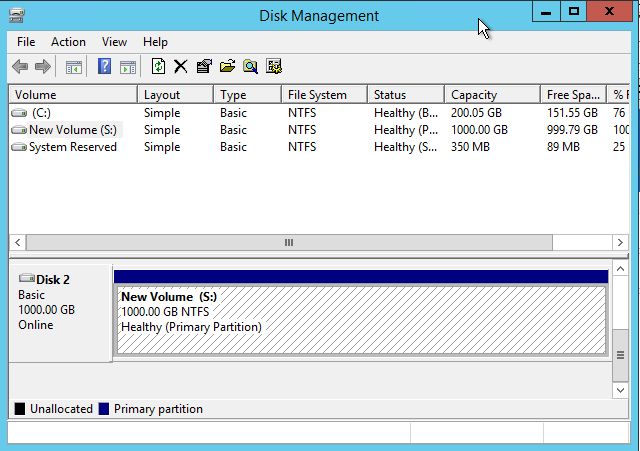The height and width of the screenshot is (451, 640).
Task: Click the magnifier Explore toolbar icon
Action: coord(250,67)
